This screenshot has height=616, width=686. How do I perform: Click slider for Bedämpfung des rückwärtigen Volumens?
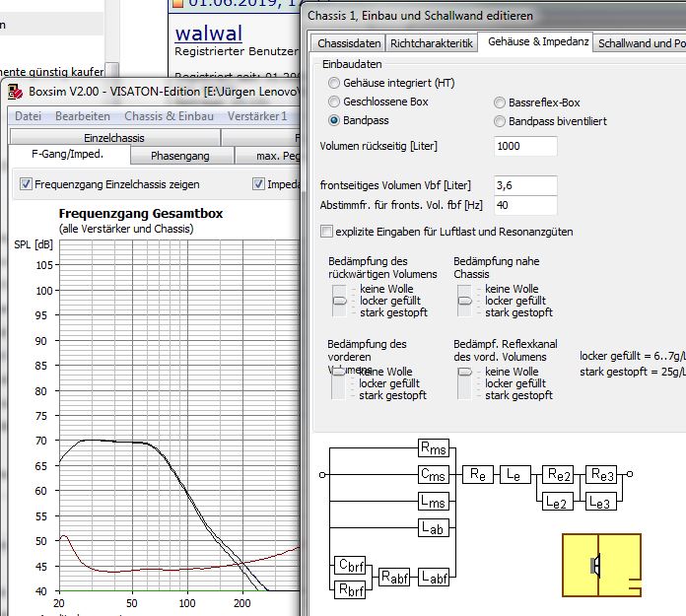(339, 301)
